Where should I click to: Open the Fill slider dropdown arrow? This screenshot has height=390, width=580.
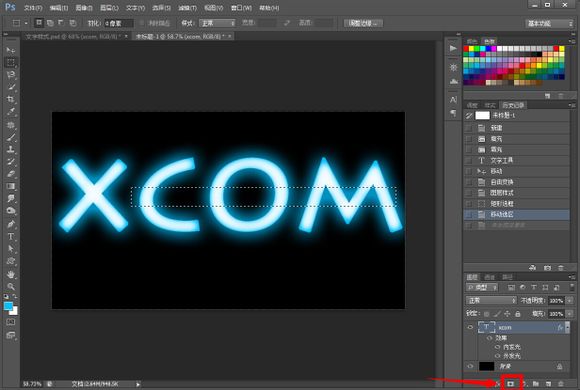click(570, 314)
